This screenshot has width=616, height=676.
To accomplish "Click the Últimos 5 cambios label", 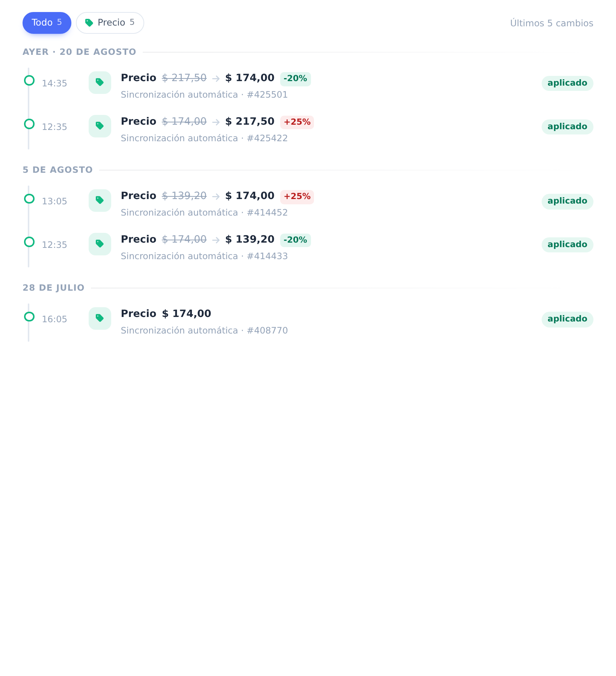I will (x=551, y=23).
